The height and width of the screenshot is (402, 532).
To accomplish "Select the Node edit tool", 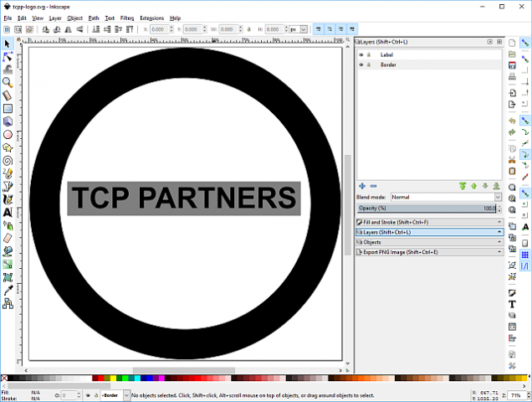I will pyautogui.click(x=8, y=57).
